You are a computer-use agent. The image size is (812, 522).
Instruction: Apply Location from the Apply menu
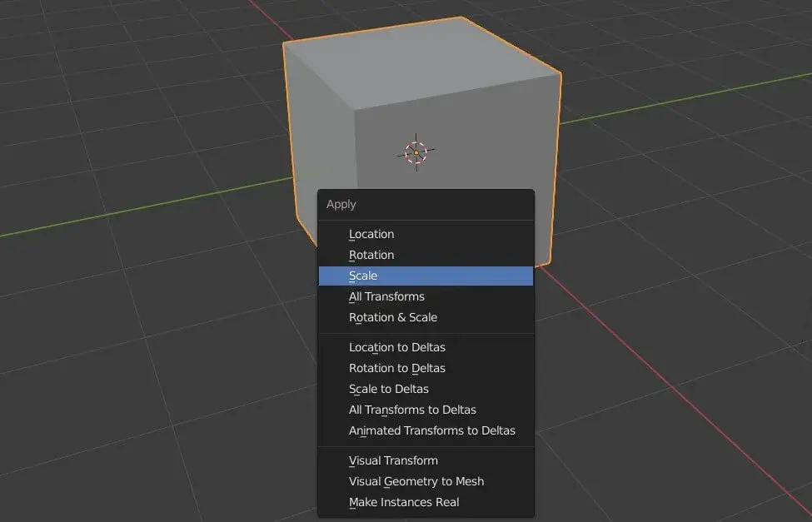coord(426,234)
